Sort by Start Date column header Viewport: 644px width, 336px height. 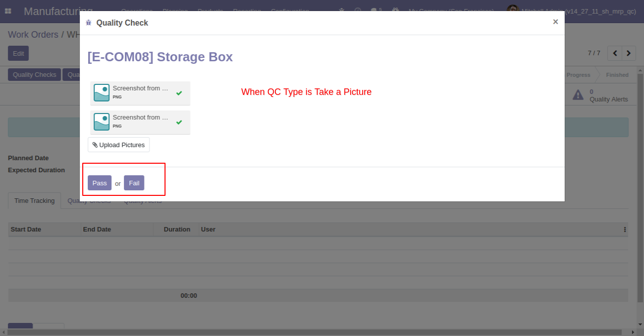[x=45, y=230]
